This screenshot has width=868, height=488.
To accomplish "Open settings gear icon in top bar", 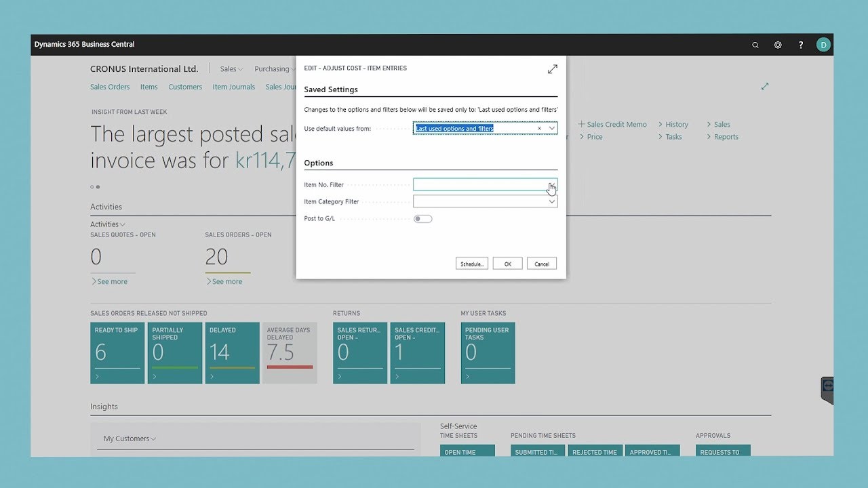I will 778,45.
